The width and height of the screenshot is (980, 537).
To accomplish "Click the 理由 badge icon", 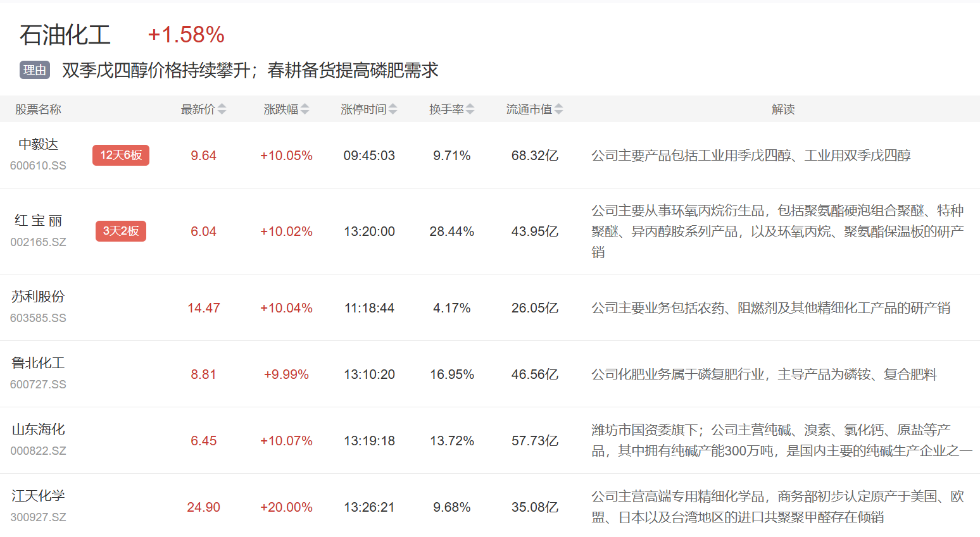I will pos(35,70).
